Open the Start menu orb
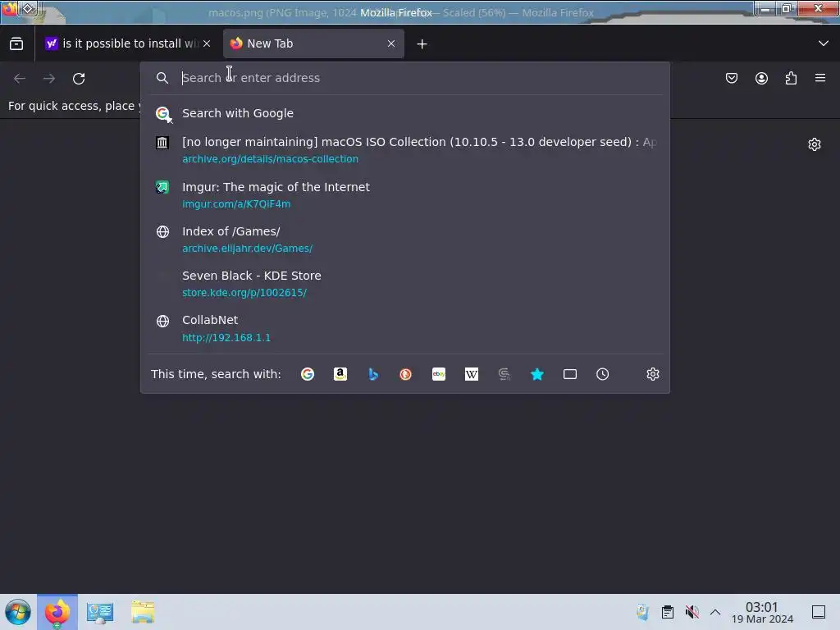 click(18, 612)
